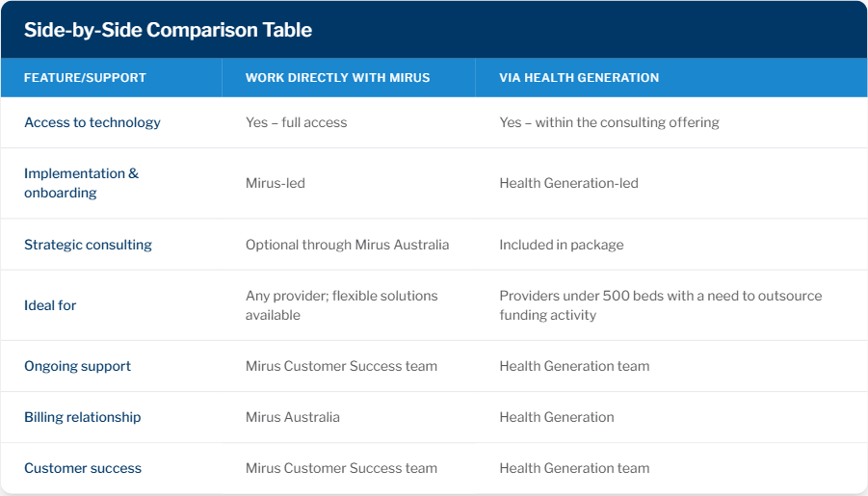The image size is (868, 496).
Task: Click the Ongoing support row label
Action: point(77,366)
